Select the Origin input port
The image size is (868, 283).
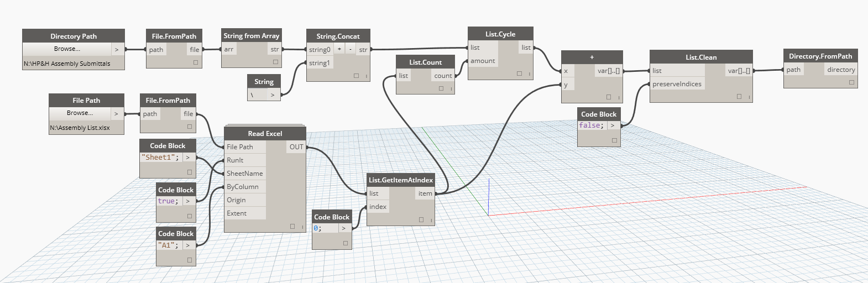(245, 200)
